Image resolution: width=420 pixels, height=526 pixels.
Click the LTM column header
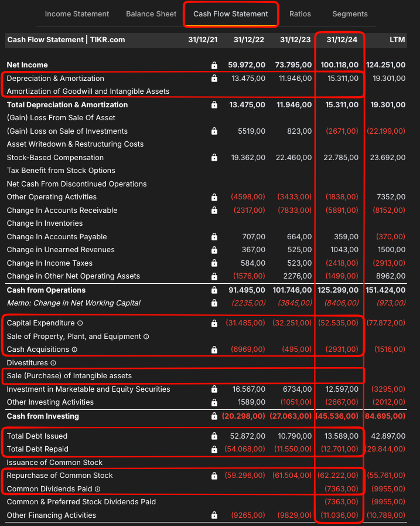(397, 40)
